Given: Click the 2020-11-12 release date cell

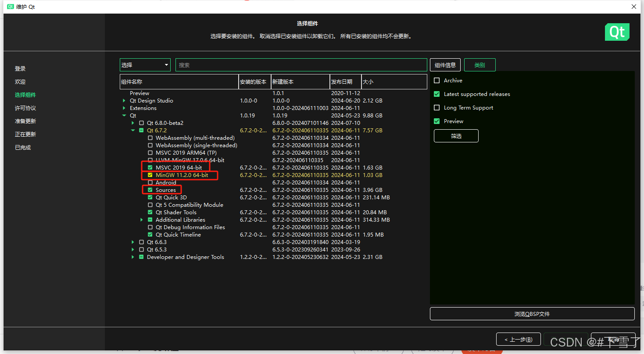Looking at the screenshot, I should coord(346,93).
